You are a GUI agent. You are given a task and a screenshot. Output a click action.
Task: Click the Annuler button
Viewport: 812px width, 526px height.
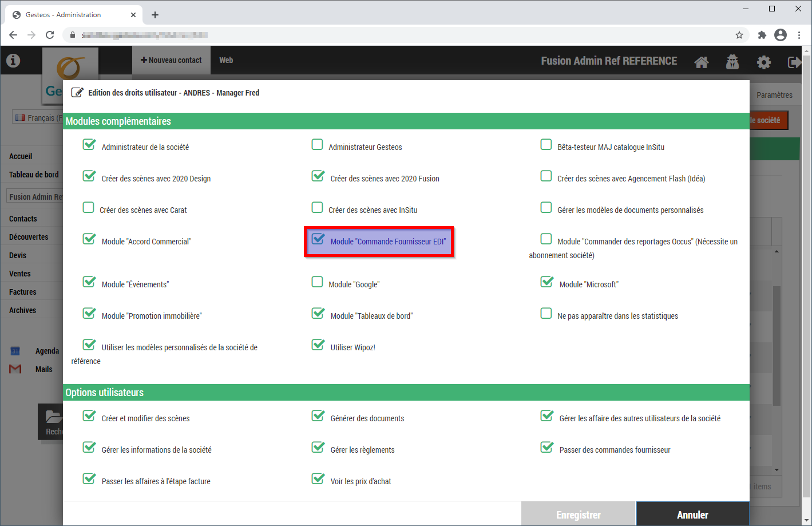(692, 515)
